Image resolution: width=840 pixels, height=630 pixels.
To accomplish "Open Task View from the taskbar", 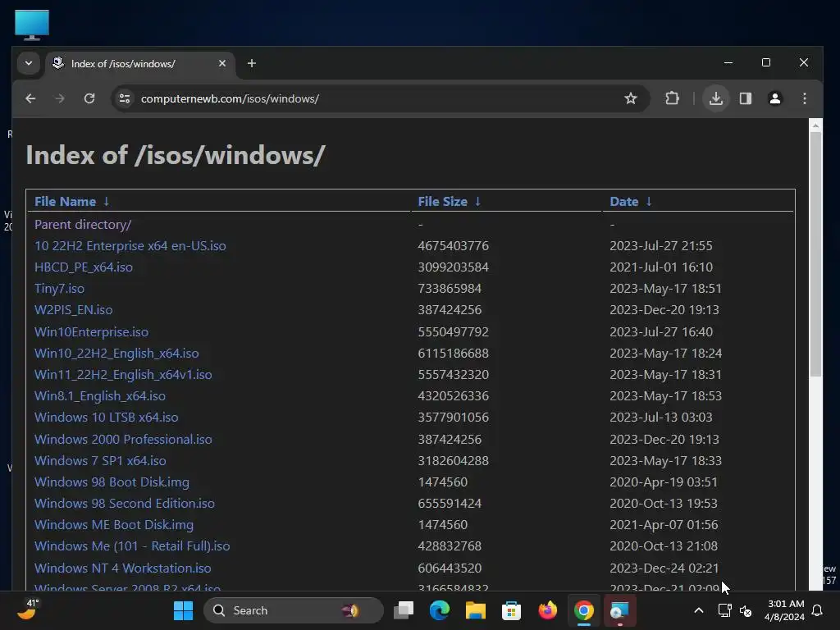I will [404, 610].
